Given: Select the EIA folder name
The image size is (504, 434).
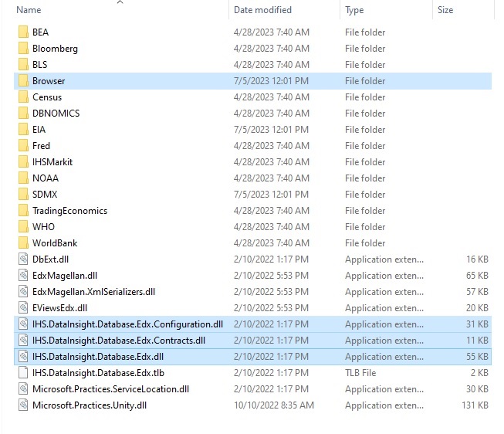Looking at the screenshot, I should tap(39, 129).
